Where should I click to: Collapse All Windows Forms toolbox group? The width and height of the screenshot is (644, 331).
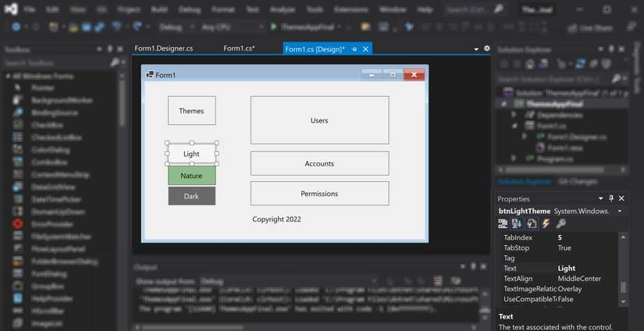pos(8,77)
